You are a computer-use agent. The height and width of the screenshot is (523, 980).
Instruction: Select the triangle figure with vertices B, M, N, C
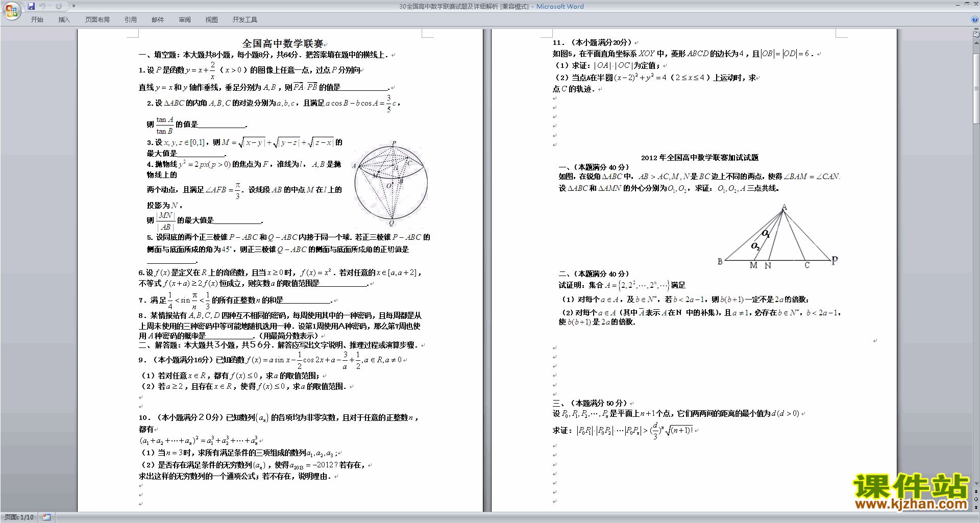click(777, 236)
